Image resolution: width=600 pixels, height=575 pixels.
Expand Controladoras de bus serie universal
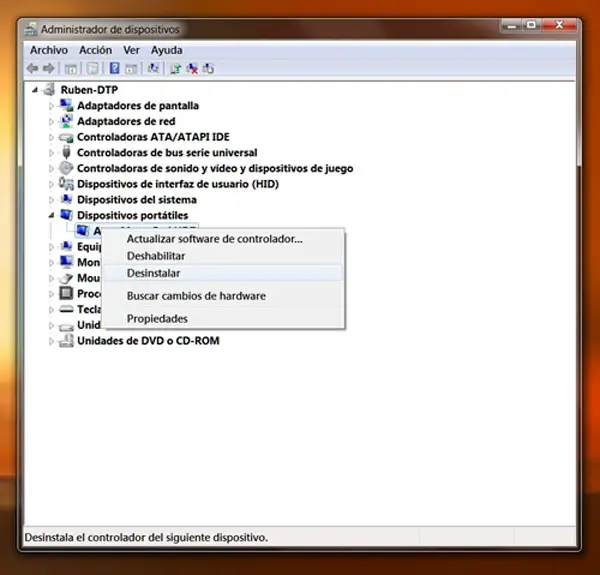pos(51,153)
